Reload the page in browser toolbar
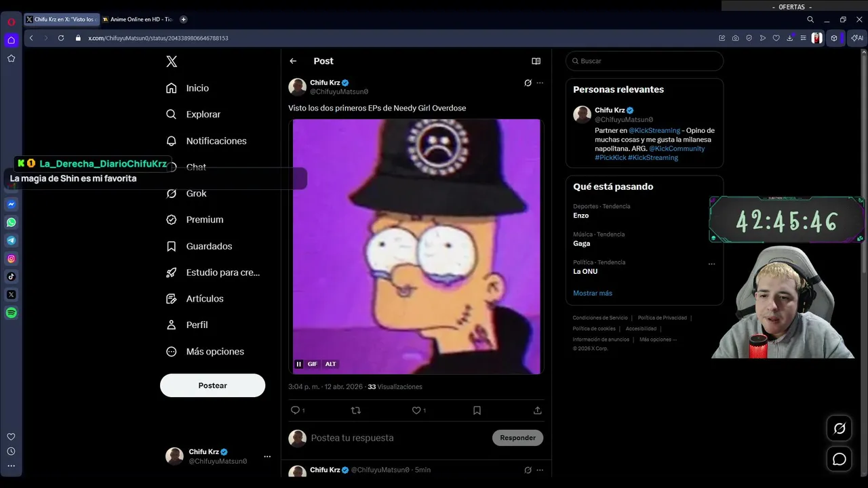 (61, 38)
